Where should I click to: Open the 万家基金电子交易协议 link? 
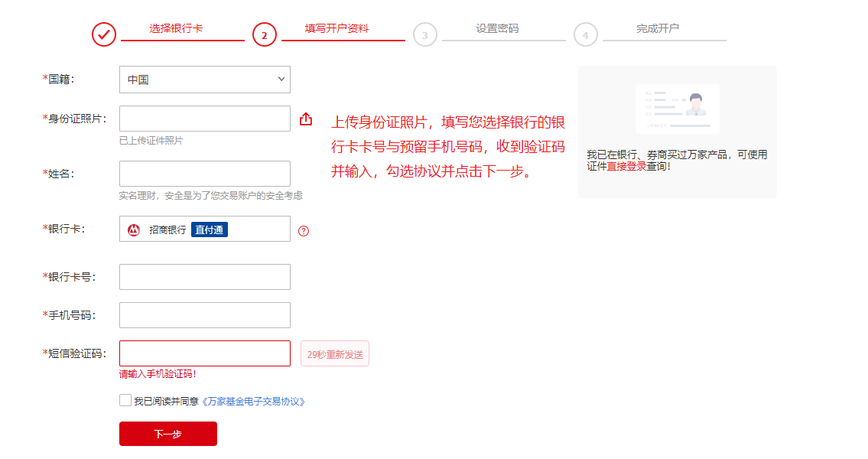[253, 401]
